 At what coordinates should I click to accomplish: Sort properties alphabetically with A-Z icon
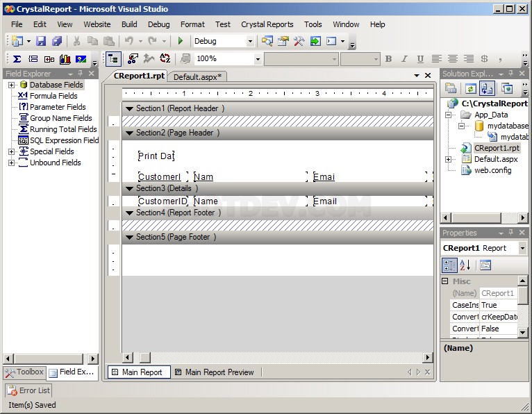[x=465, y=265]
